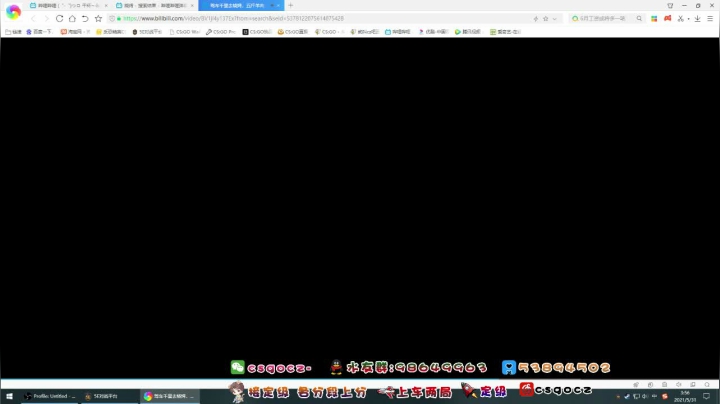Open the first folder bookmark
Screen dimensions: 720x404
tap(13, 32)
